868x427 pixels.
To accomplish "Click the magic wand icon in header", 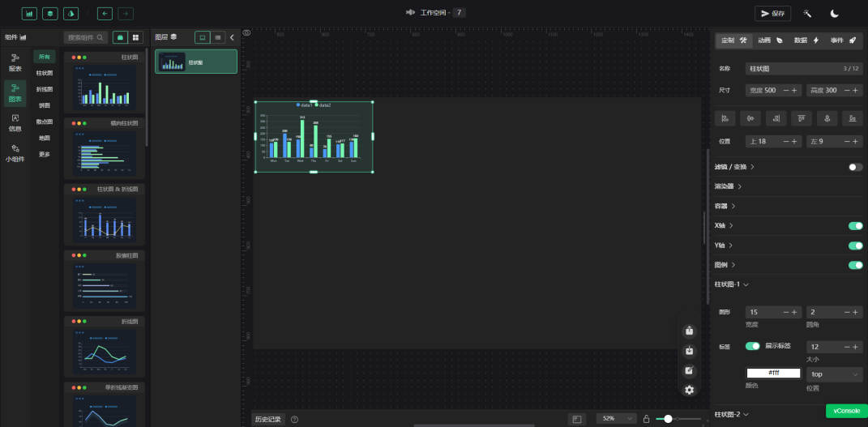I will click(x=807, y=13).
